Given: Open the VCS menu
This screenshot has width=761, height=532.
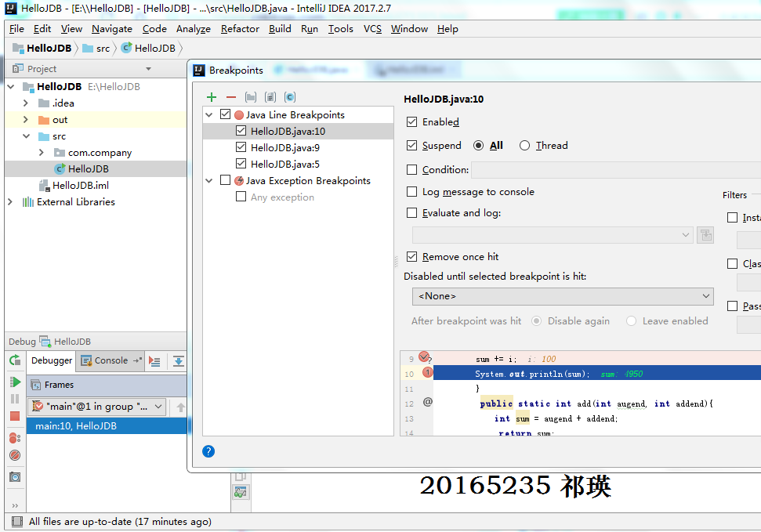Looking at the screenshot, I should pos(372,29).
